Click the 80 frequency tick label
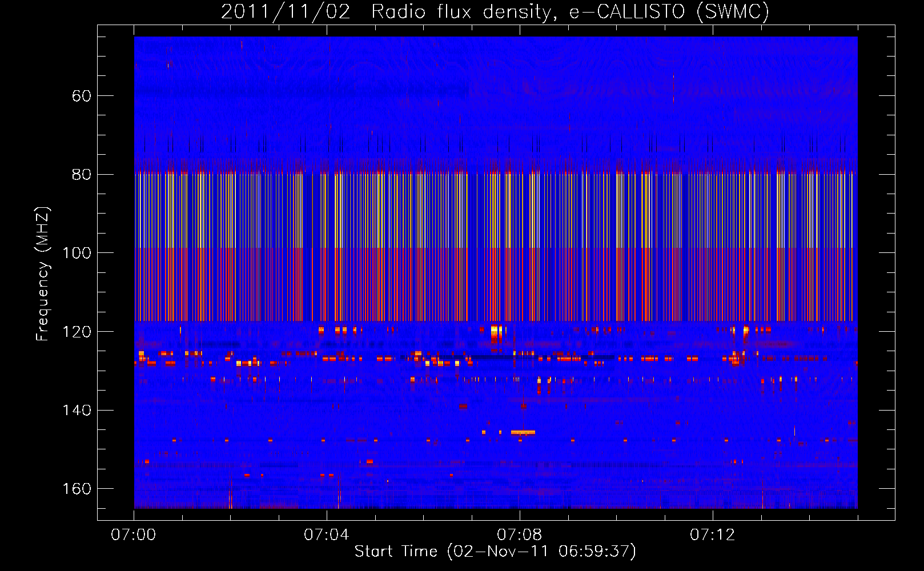 pos(81,174)
